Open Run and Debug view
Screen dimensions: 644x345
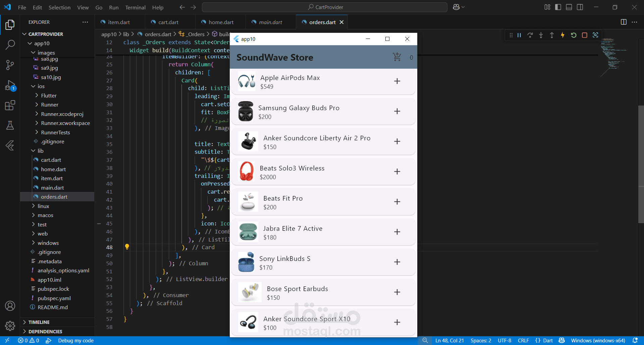[x=10, y=85]
